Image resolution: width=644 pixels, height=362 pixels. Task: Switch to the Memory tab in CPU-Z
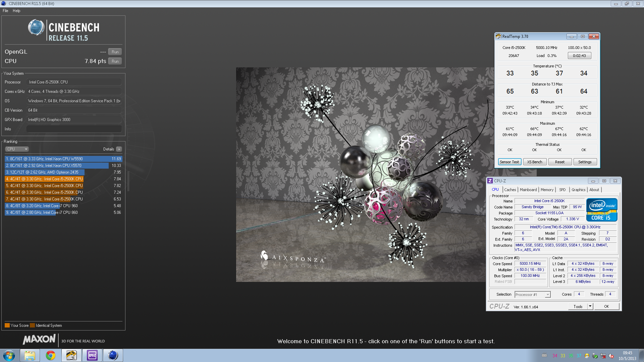tap(547, 190)
